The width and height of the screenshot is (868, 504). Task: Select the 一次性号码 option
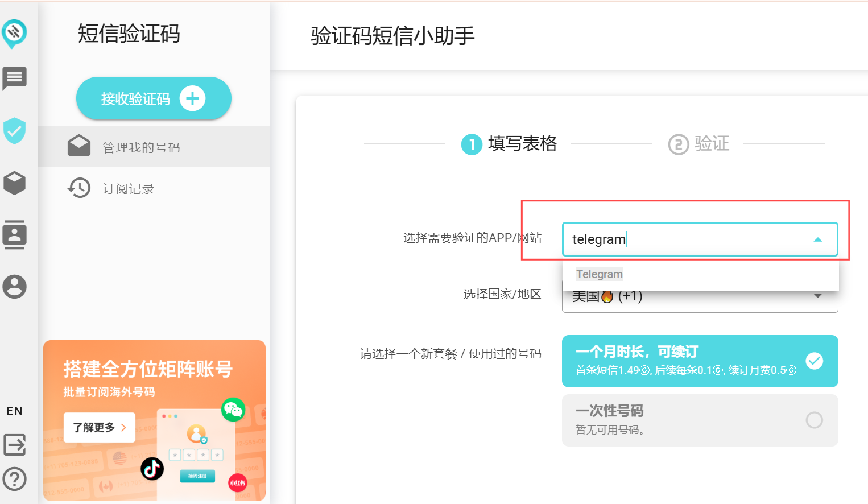coord(700,420)
